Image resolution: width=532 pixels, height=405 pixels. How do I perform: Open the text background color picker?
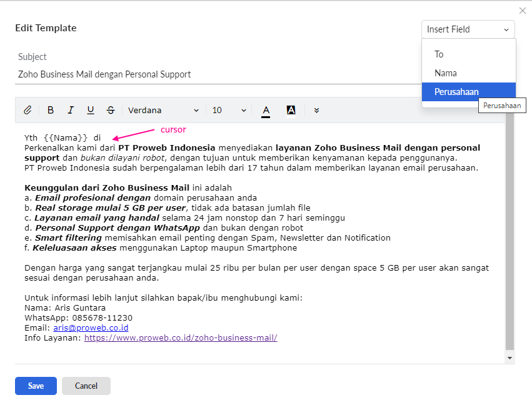click(x=291, y=111)
